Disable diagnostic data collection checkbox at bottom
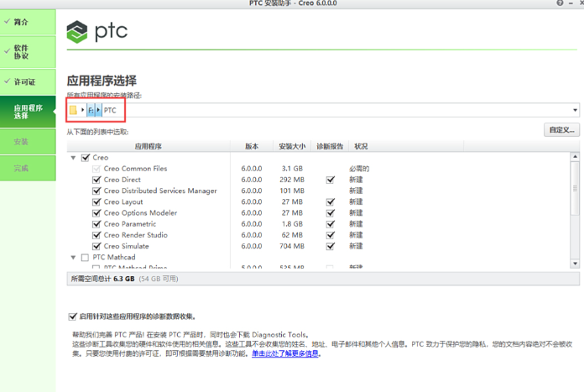This screenshot has height=392, width=584. coord(72,316)
